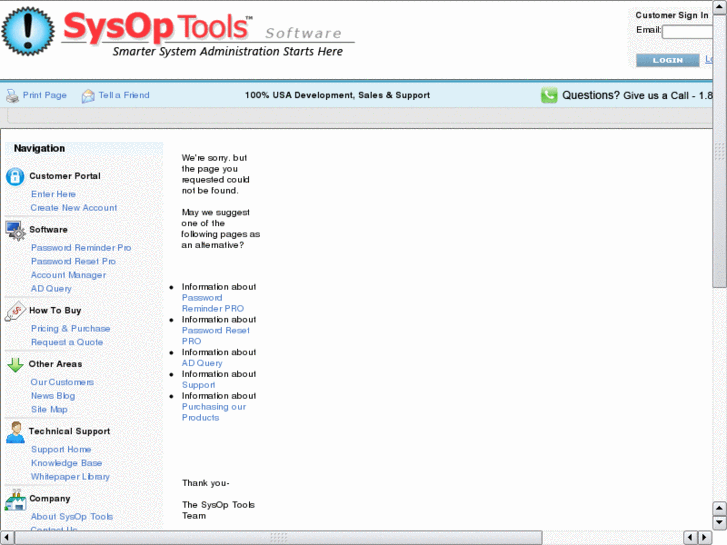Open the News Blog navigation item
Screen dimensions: 727x545
(x=53, y=396)
